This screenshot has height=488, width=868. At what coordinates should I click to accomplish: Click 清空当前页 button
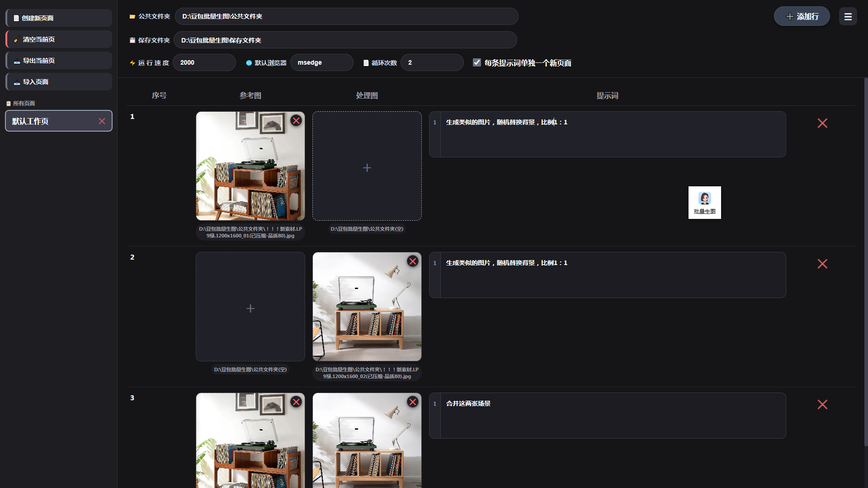[59, 39]
